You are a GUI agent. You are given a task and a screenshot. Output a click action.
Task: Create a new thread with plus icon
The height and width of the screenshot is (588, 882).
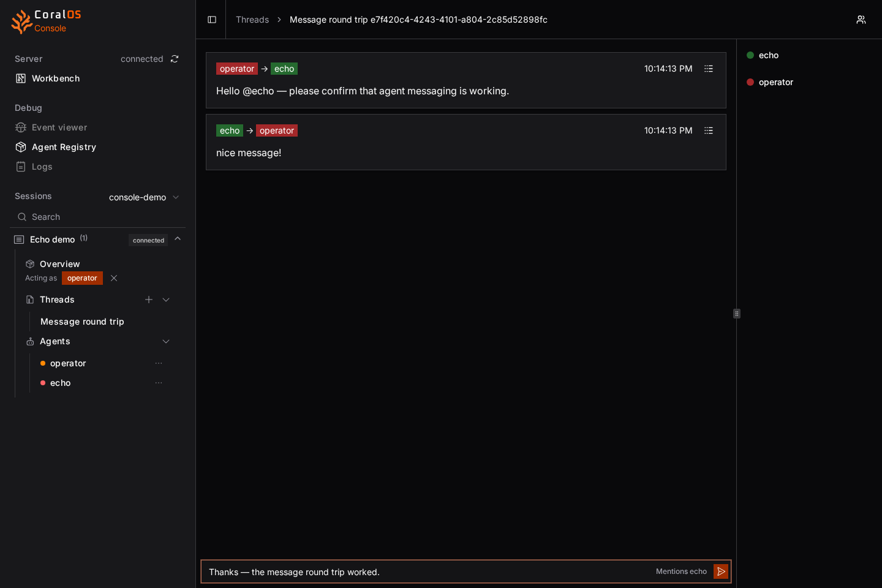point(149,300)
